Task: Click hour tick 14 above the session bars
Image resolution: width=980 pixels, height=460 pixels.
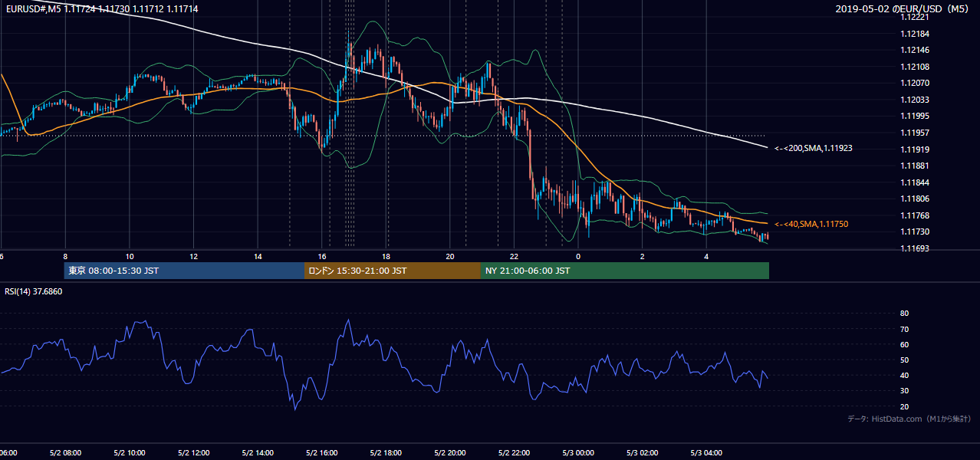Action: [x=258, y=256]
